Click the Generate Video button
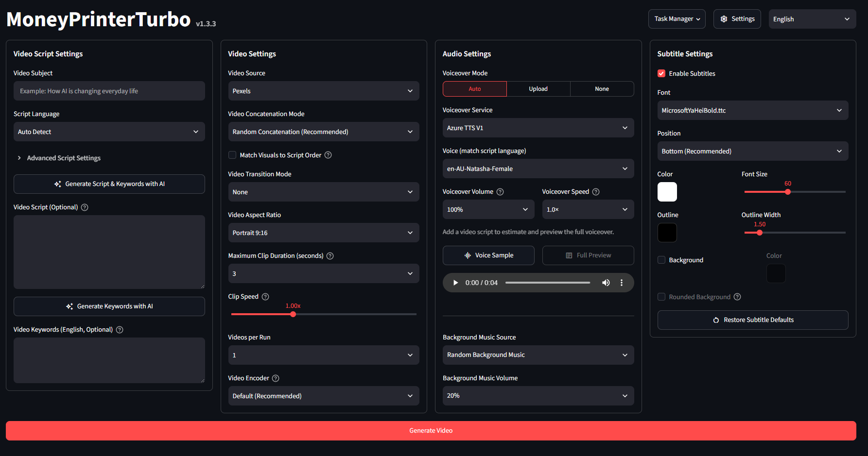This screenshot has width=868, height=456. point(431,431)
